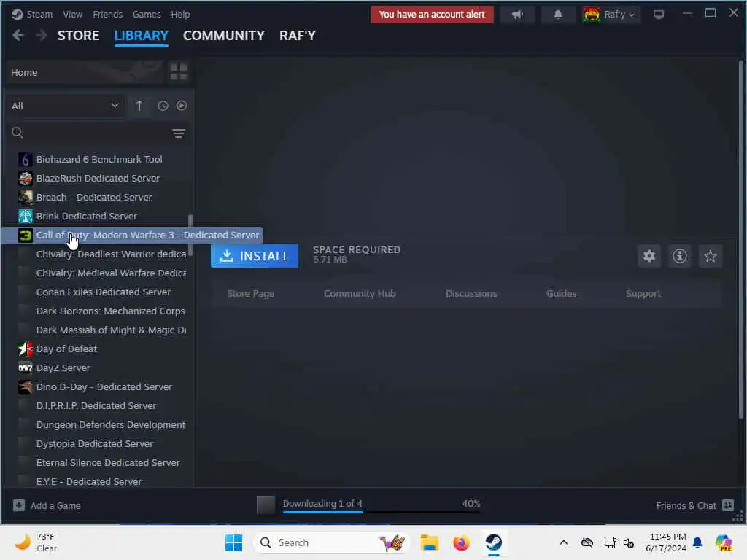Image resolution: width=747 pixels, height=560 pixels.
Task: Click the library search field
Action: click(98, 133)
